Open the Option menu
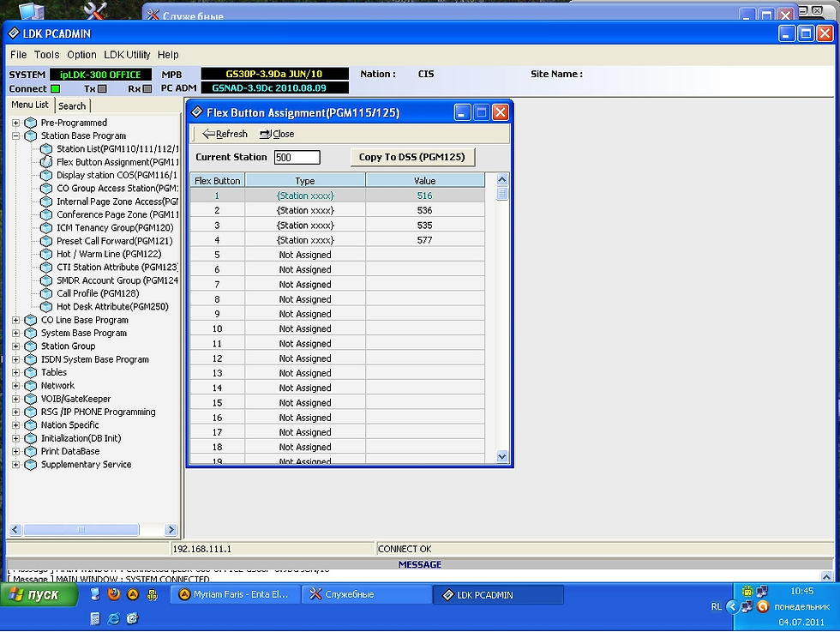 point(81,55)
